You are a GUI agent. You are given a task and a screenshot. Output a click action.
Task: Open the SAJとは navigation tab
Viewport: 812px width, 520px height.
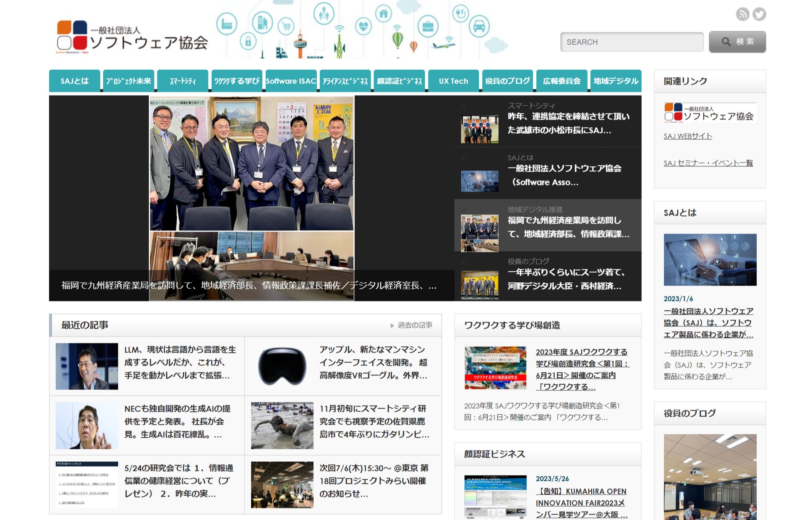[75, 81]
